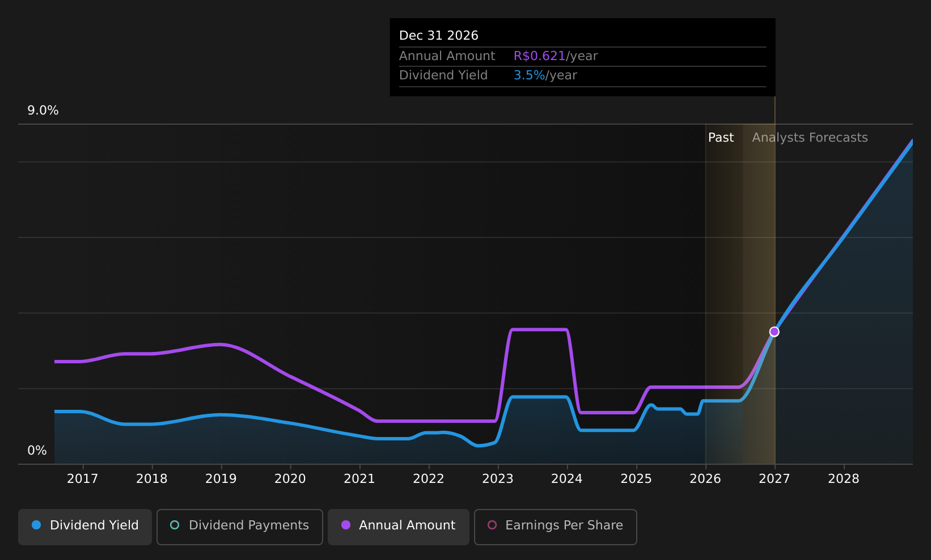Click the purple data point marker at 2027

775,332
